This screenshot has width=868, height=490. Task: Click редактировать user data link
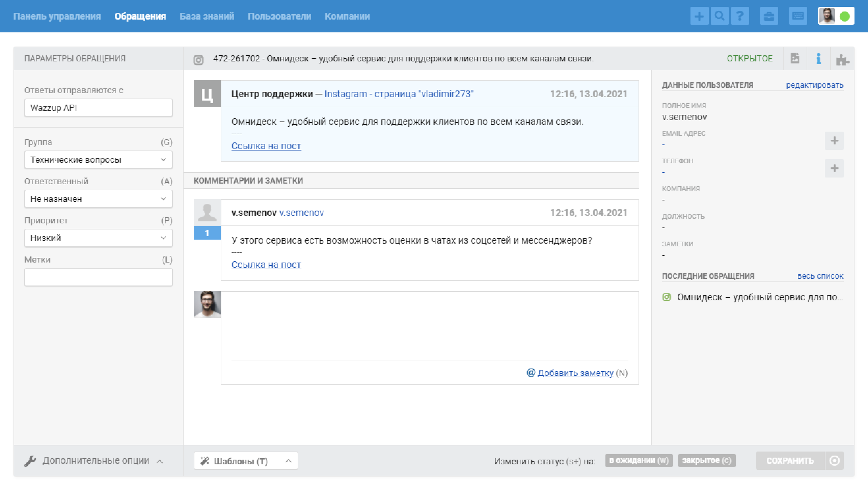coord(815,85)
